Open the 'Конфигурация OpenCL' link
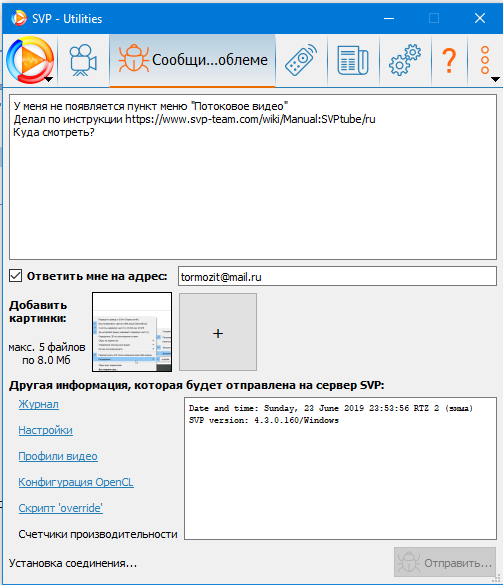 [76, 482]
